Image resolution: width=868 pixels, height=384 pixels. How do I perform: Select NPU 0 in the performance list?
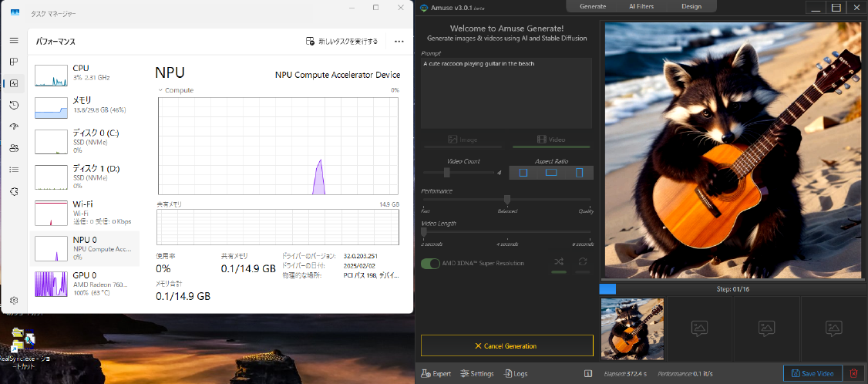(84, 248)
